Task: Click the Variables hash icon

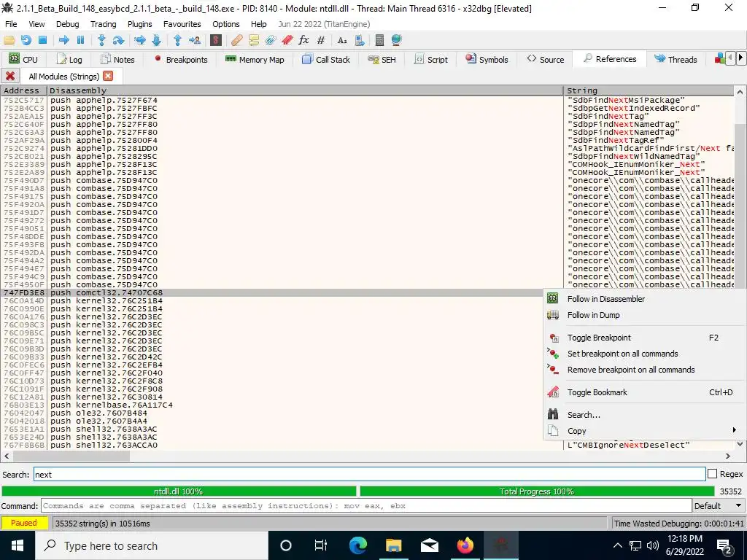Action: tap(321, 41)
